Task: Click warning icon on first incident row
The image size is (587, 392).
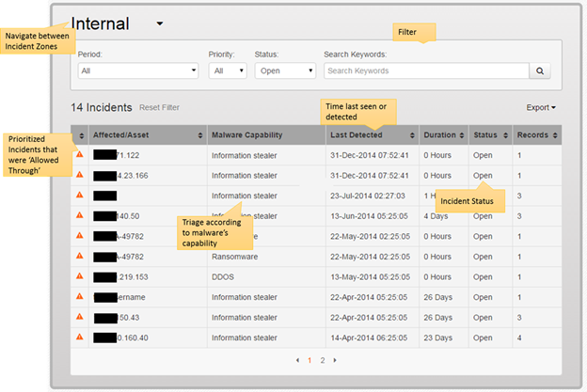Action: pyautogui.click(x=79, y=154)
